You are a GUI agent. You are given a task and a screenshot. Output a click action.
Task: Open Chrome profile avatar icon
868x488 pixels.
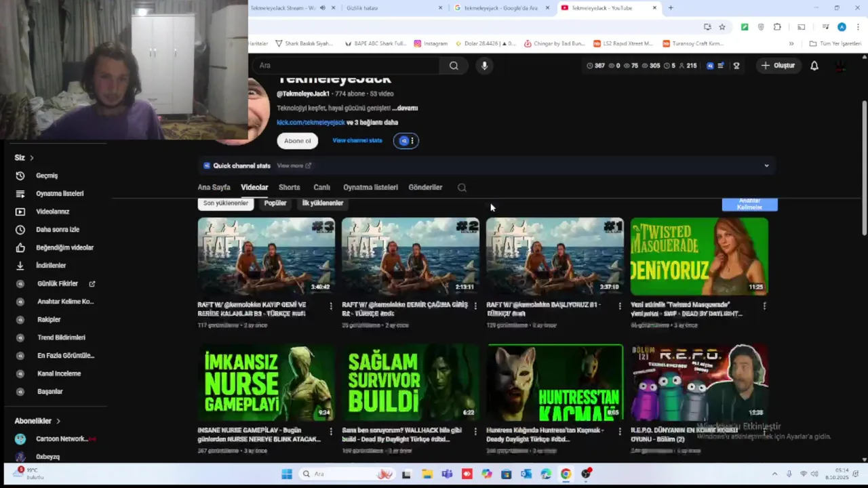pyautogui.click(x=842, y=27)
